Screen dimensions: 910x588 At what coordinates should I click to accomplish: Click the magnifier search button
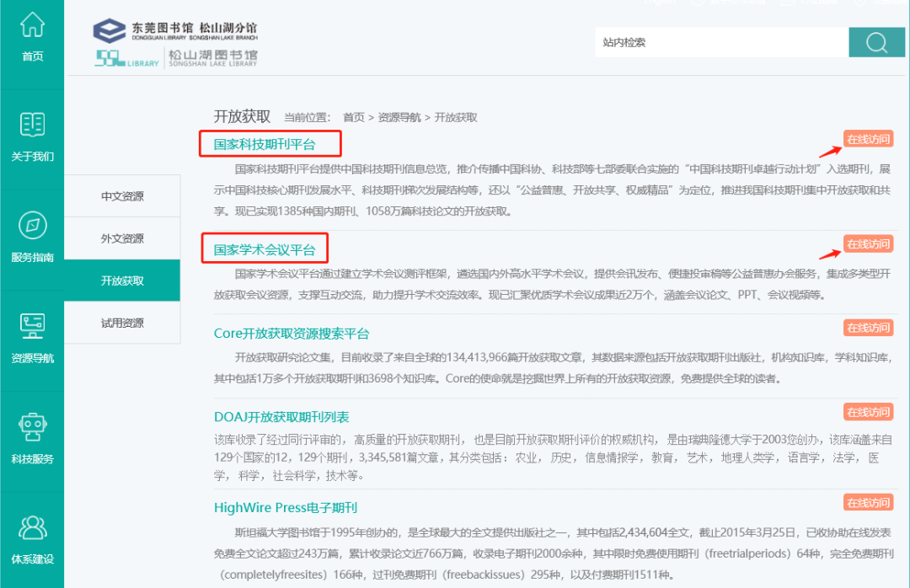pos(876,42)
